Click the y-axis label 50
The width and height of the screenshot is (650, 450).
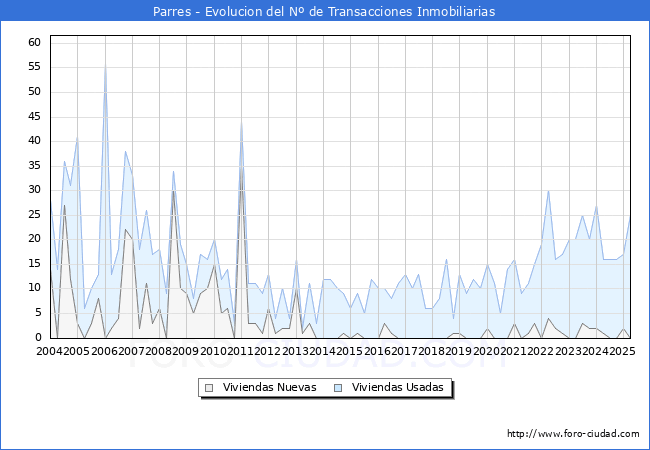coord(35,92)
